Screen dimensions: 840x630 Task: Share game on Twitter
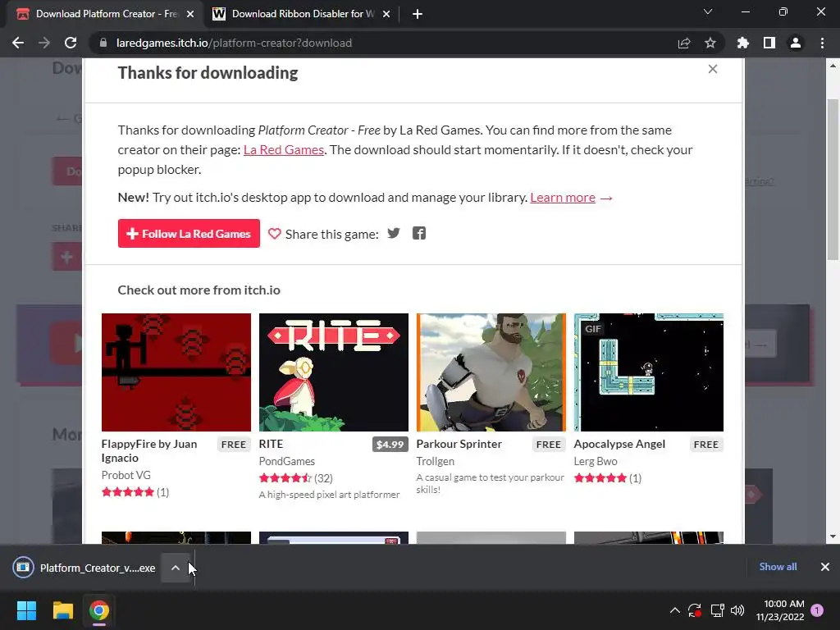pos(394,233)
